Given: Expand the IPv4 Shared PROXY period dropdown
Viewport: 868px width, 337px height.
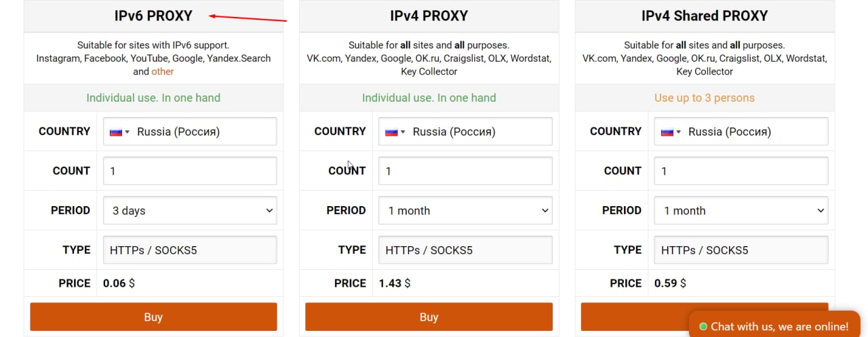Looking at the screenshot, I should coord(741,210).
